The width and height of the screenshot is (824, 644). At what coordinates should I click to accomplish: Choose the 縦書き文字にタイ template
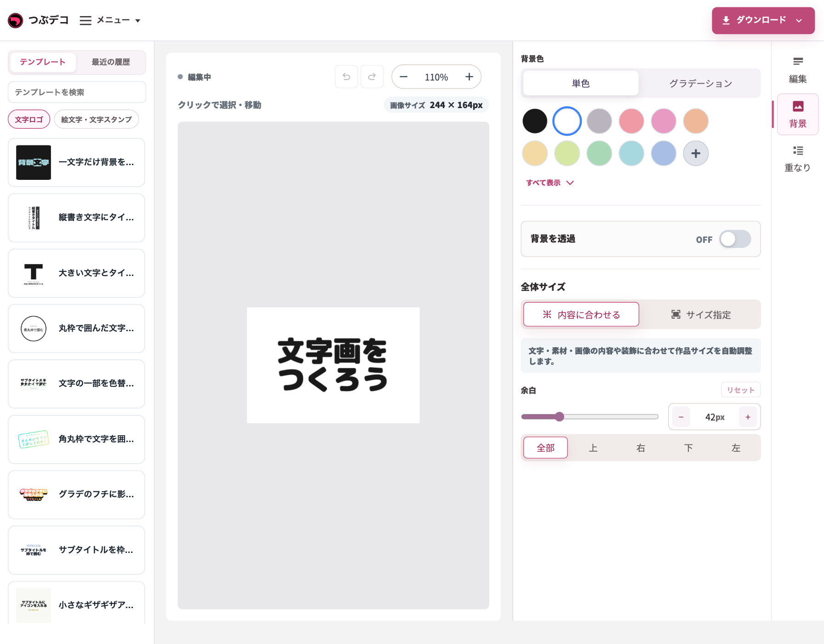click(x=76, y=218)
